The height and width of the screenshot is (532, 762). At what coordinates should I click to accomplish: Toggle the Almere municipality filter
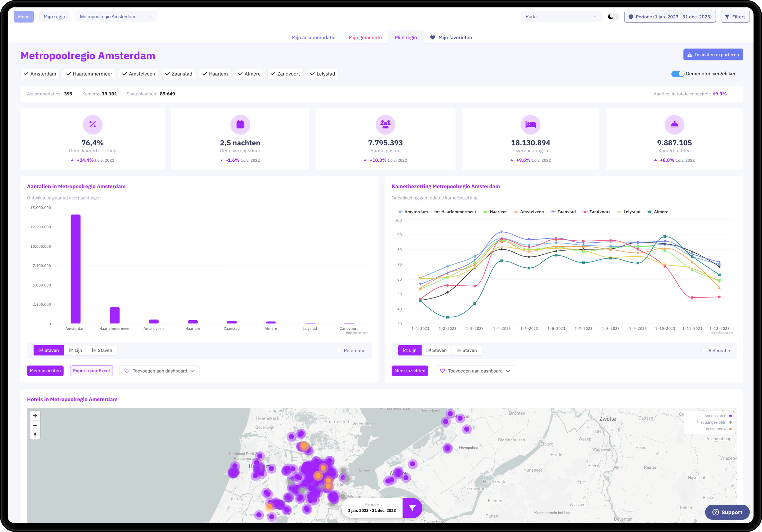point(249,74)
